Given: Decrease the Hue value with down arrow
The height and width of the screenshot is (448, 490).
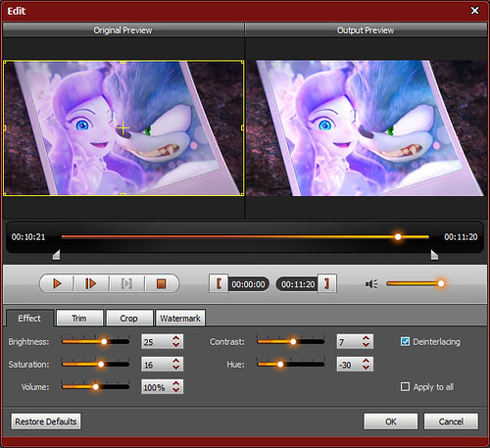Looking at the screenshot, I should (x=366, y=368).
